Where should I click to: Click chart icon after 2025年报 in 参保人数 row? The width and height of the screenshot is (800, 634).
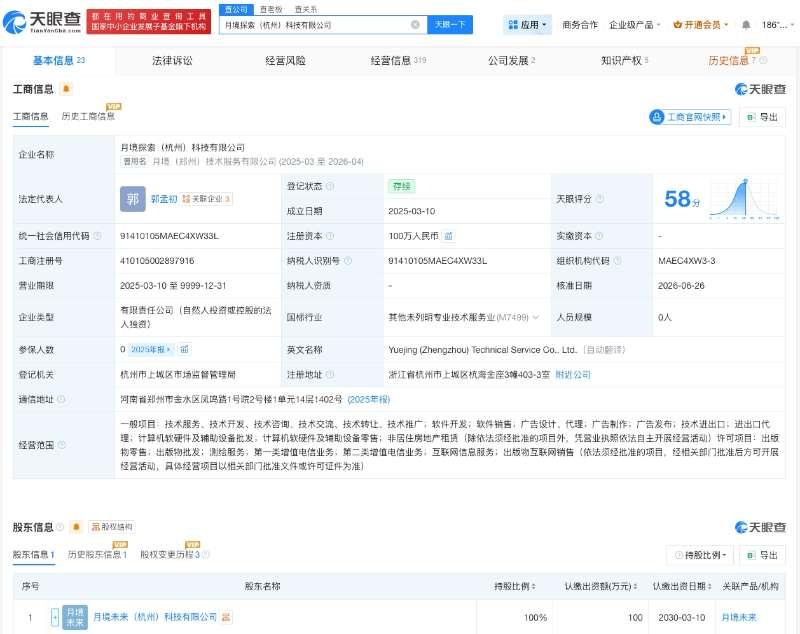pyautogui.click(x=185, y=349)
